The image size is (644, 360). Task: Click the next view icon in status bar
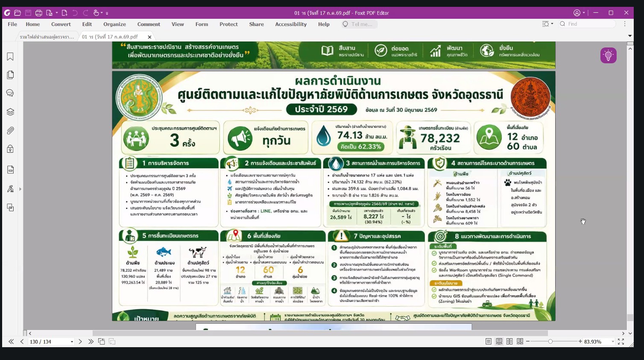point(112,342)
